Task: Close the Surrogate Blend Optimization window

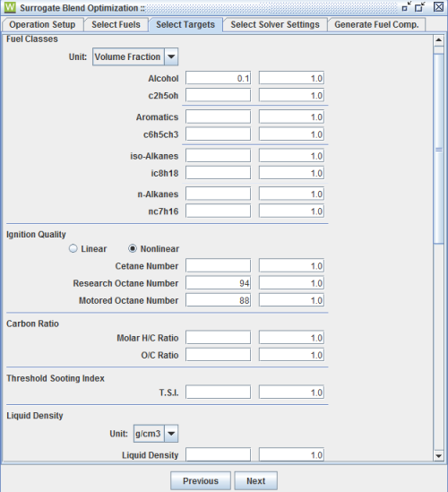Action: coord(438,7)
